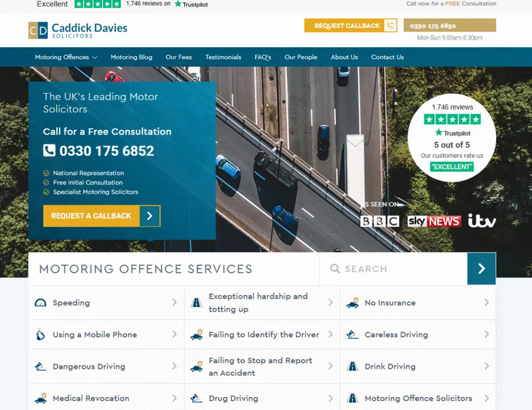Click the Drug Driving link text

pyautogui.click(x=233, y=398)
